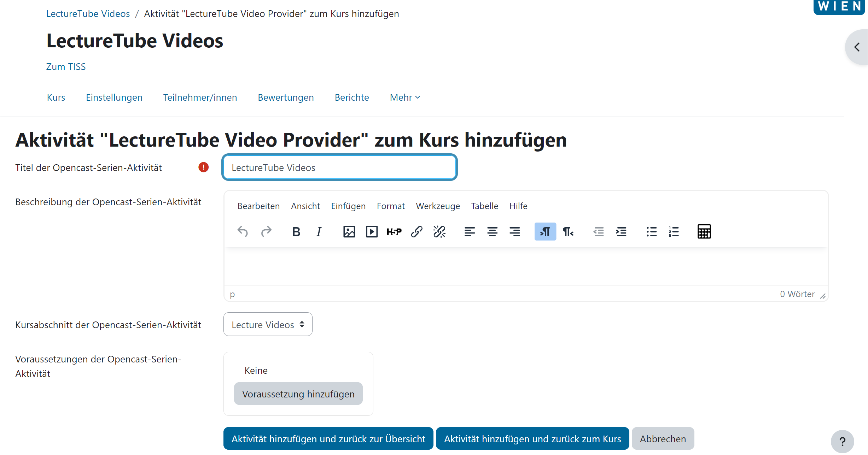
Task: Align text right
Action: coord(515,232)
